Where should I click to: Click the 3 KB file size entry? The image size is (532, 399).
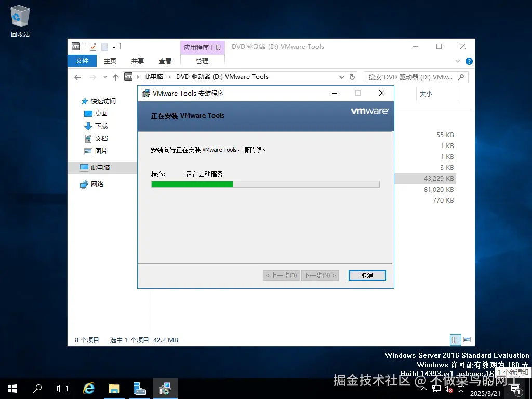[447, 168]
